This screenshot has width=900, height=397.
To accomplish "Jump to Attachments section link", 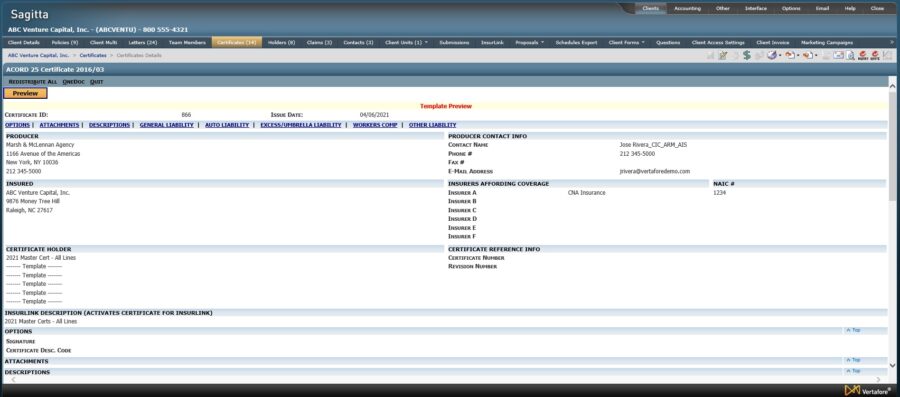I will [x=59, y=124].
